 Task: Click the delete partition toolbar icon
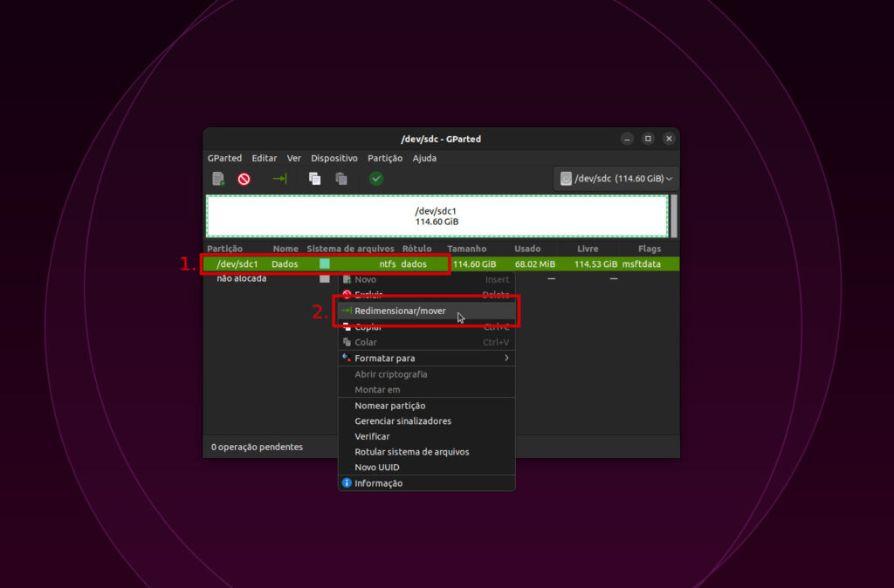244,179
